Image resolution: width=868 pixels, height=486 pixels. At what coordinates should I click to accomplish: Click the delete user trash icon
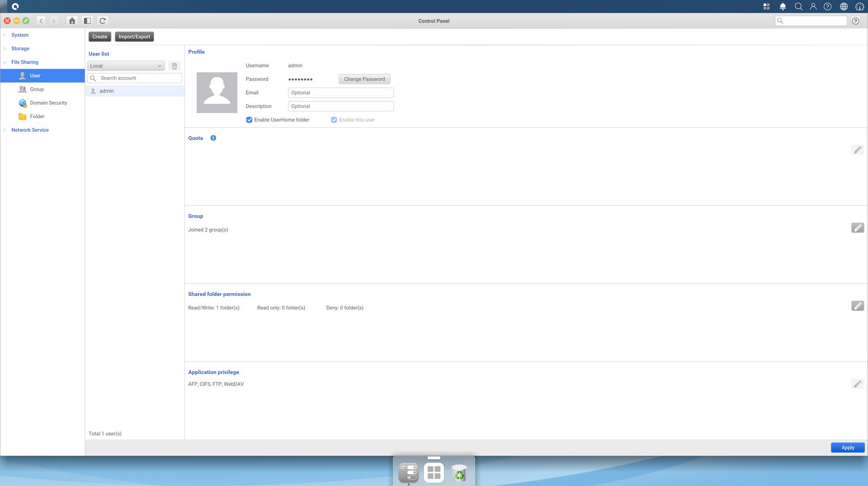pos(174,66)
